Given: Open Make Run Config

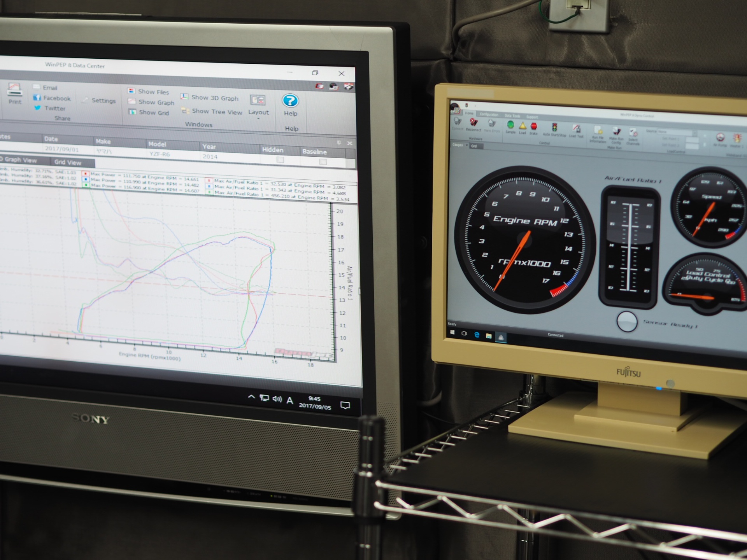Looking at the screenshot, I should pyautogui.click(x=616, y=135).
